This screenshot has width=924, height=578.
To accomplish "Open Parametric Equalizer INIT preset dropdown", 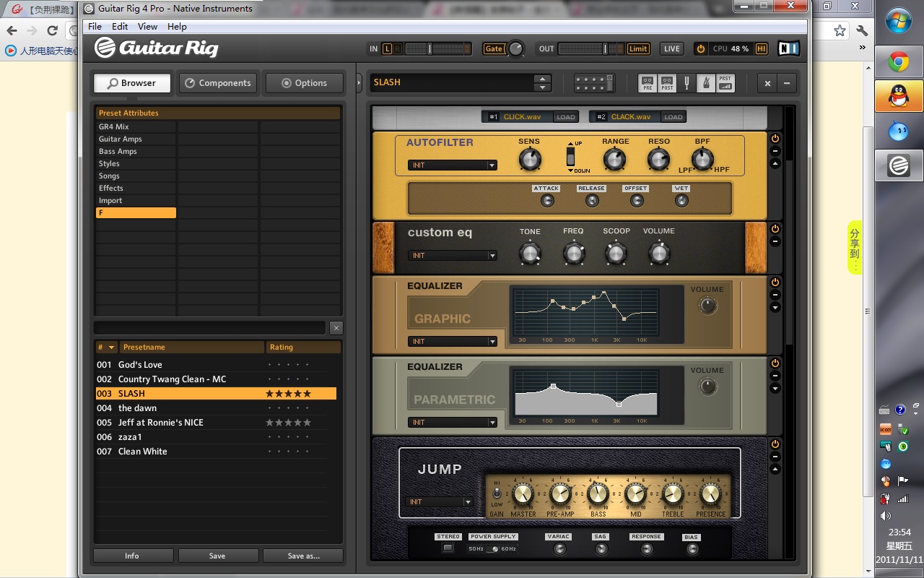I will (x=452, y=423).
